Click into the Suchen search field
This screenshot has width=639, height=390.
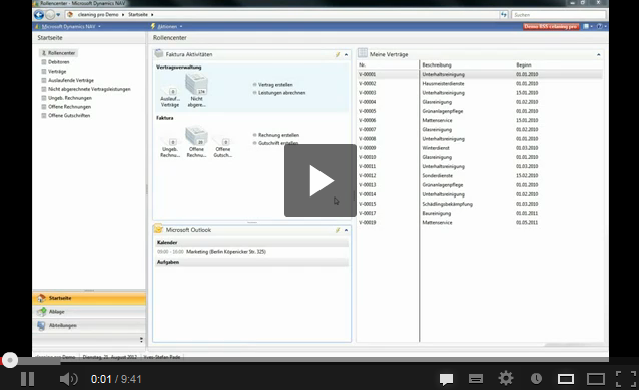[558, 15]
